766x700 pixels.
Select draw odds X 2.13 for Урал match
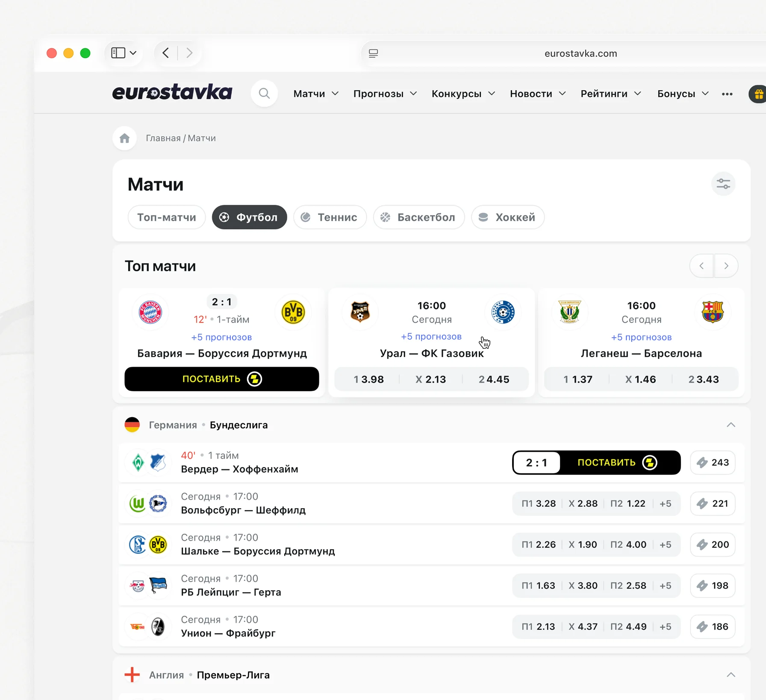(431, 379)
